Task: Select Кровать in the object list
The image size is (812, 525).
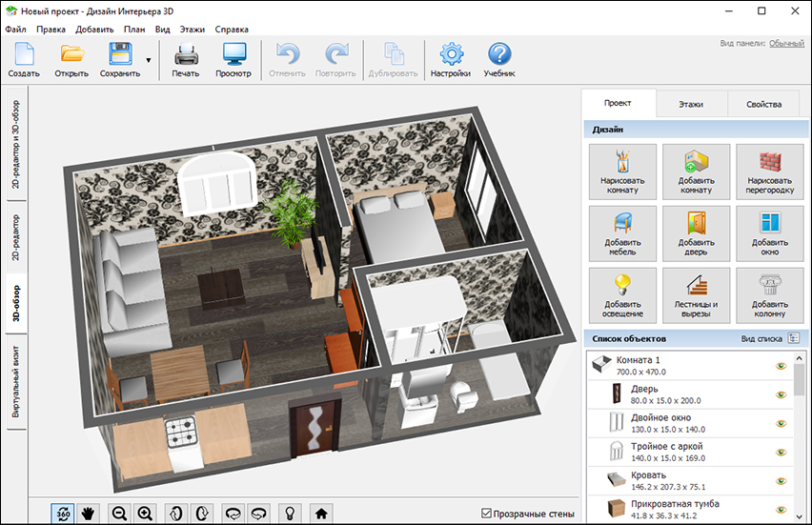Action: [x=690, y=480]
